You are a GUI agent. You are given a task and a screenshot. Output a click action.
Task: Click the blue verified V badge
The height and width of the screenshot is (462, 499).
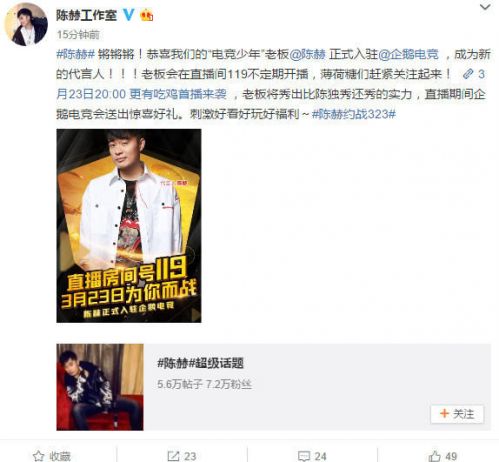pos(129,15)
